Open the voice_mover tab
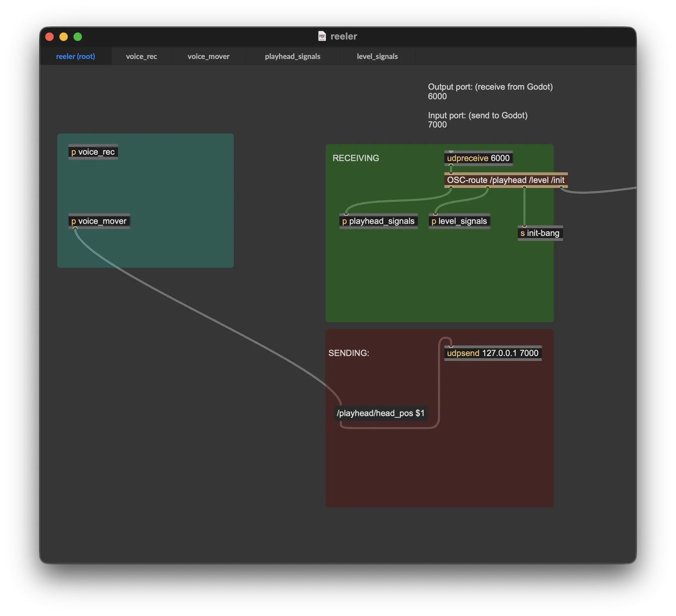Screen dimensions: 676x616 click(x=208, y=57)
